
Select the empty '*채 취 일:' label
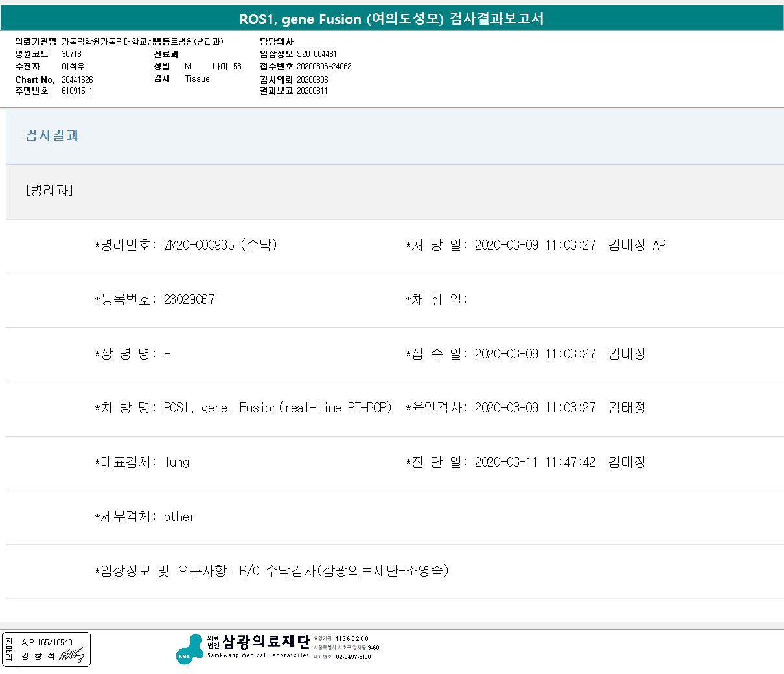pos(437,299)
